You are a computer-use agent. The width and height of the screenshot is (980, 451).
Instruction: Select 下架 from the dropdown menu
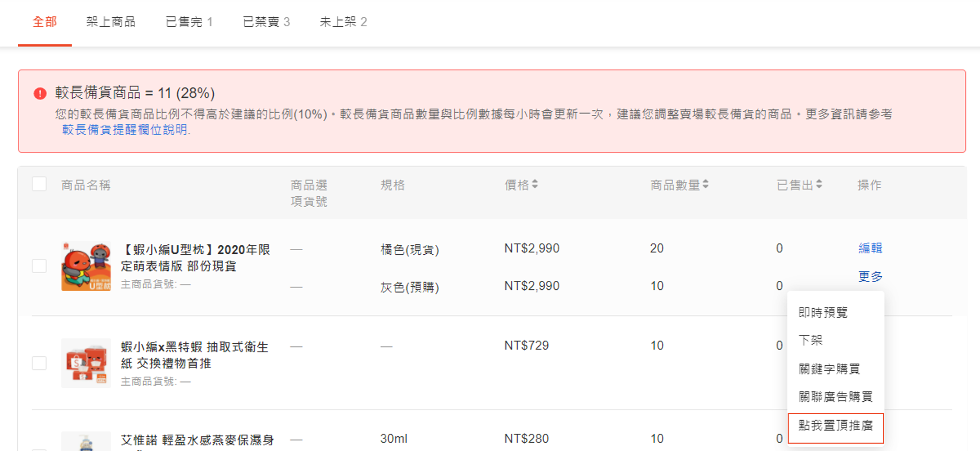point(811,341)
